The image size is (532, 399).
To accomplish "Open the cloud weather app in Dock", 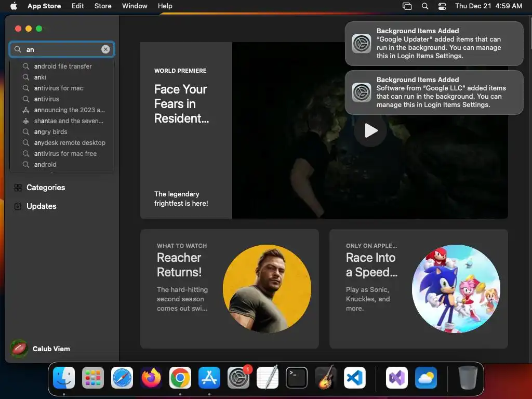I will [x=426, y=378].
